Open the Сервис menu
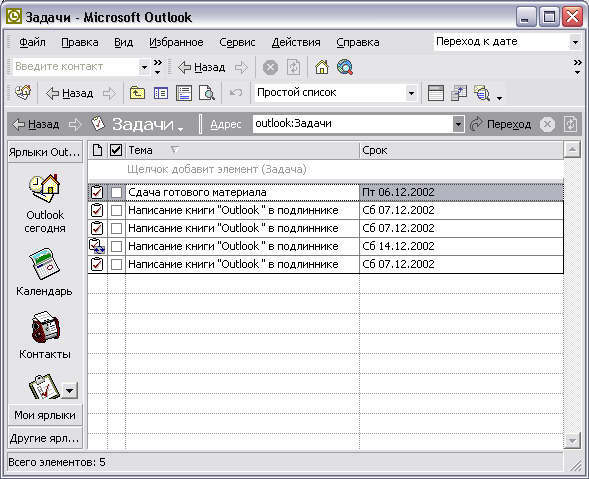This screenshot has height=479, width=589. point(237,42)
